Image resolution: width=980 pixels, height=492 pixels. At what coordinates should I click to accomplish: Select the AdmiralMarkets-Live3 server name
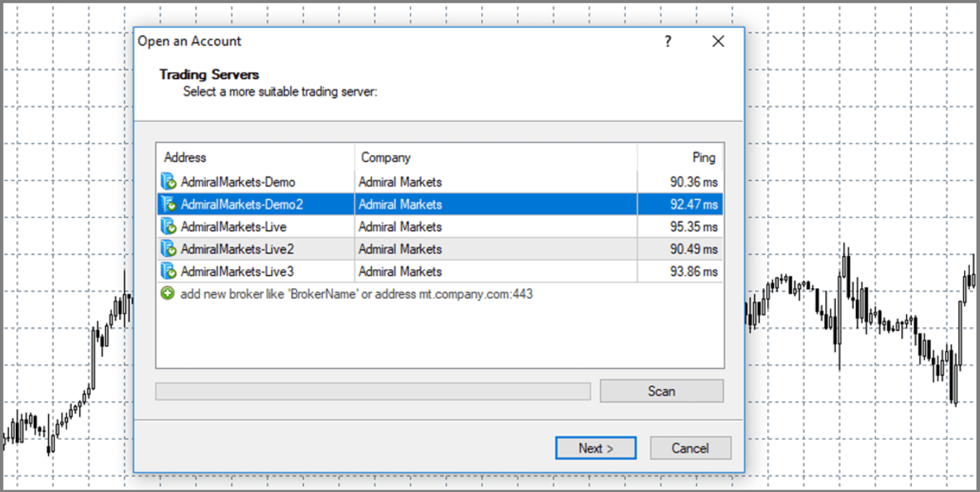237,272
